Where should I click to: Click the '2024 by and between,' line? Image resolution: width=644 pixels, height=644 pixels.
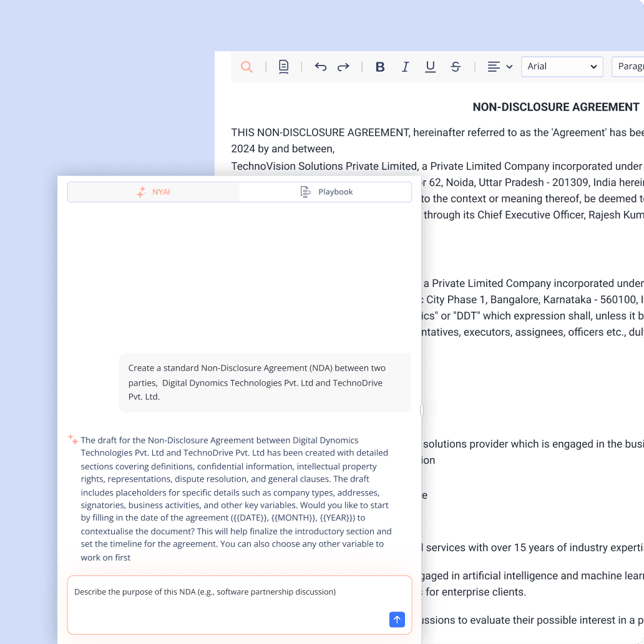coord(283,149)
